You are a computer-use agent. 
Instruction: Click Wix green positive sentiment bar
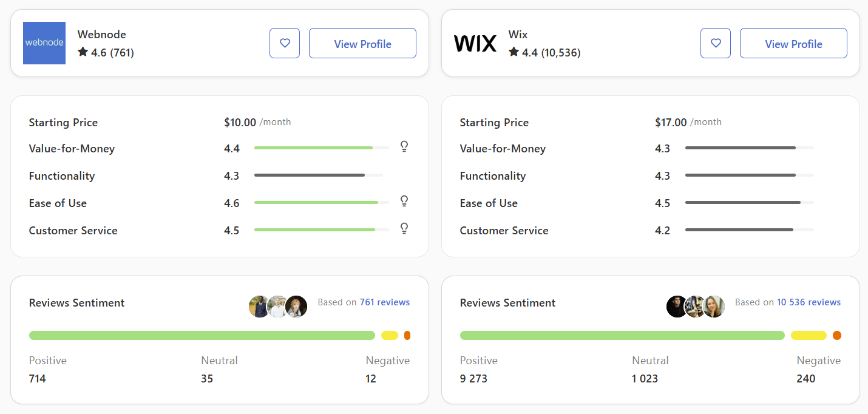(x=622, y=335)
